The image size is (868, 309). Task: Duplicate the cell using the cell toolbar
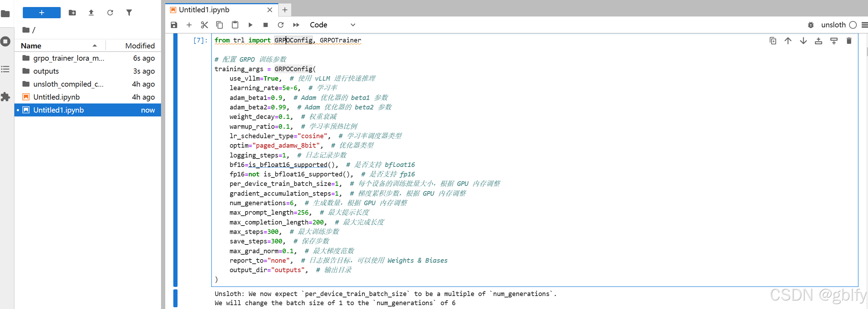(773, 41)
